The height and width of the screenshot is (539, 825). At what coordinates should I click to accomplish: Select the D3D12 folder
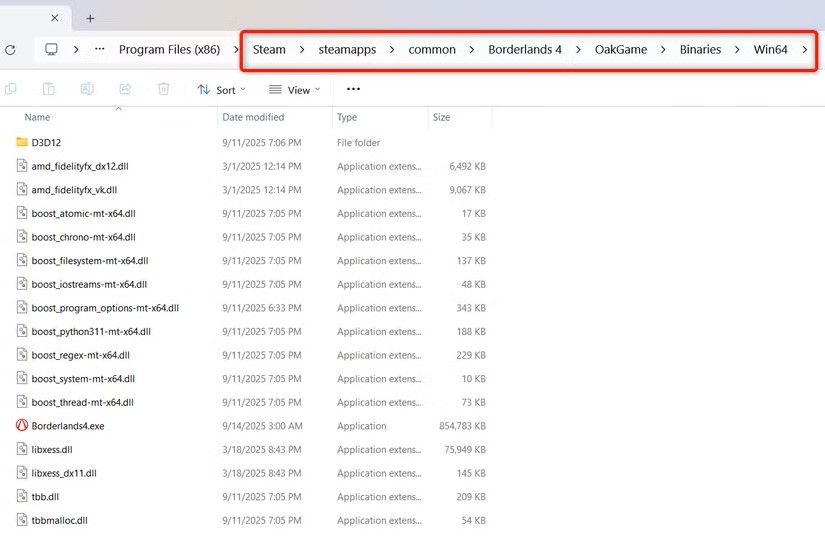click(46, 143)
